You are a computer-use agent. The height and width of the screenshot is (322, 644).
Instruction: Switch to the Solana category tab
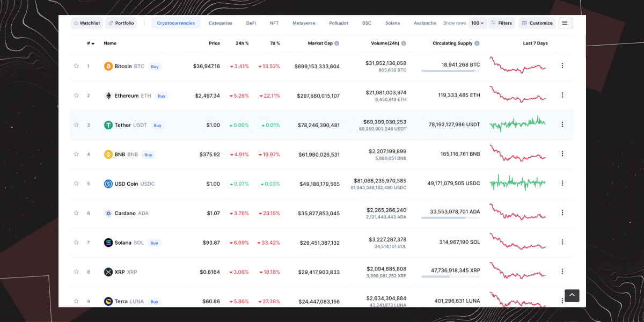click(x=392, y=23)
